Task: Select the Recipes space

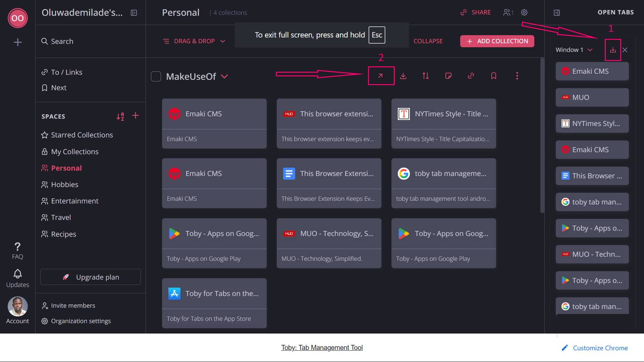Action: click(59, 234)
